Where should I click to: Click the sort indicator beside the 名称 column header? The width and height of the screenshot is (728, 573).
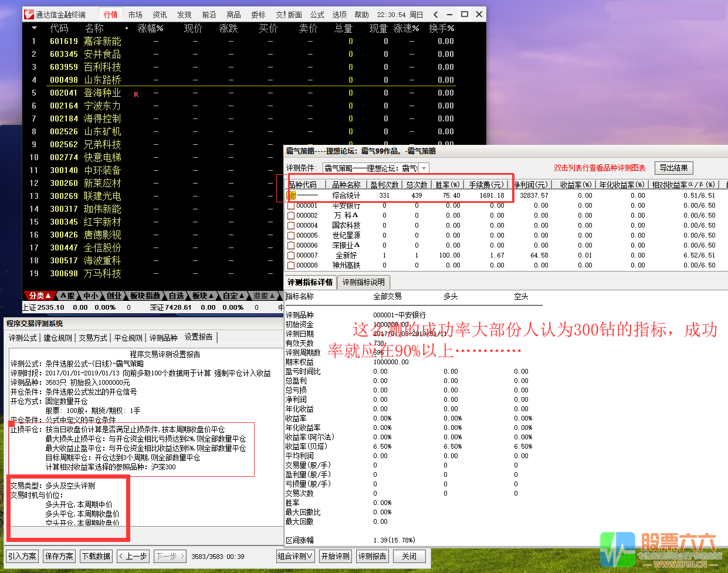tap(126, 28)
